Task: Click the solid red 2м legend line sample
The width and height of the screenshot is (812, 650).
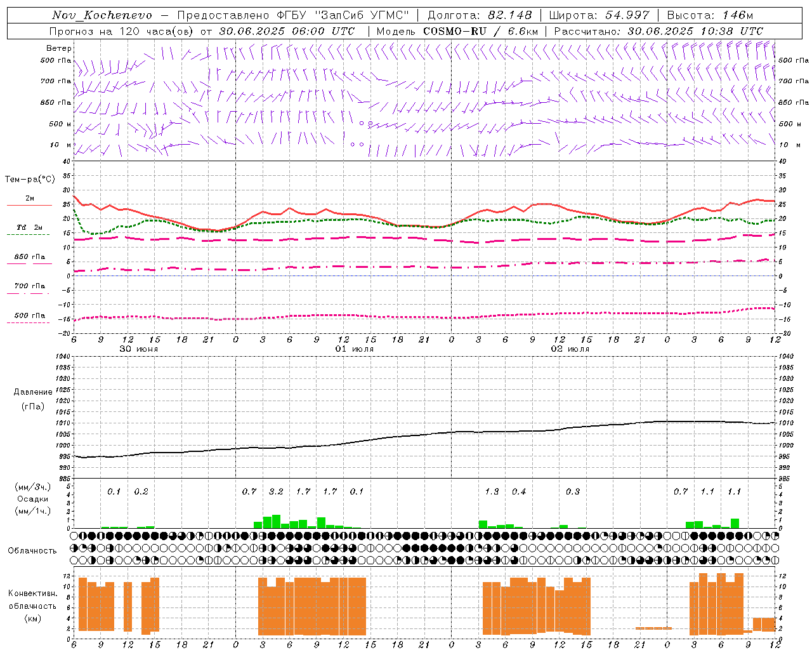Action: 29,206
